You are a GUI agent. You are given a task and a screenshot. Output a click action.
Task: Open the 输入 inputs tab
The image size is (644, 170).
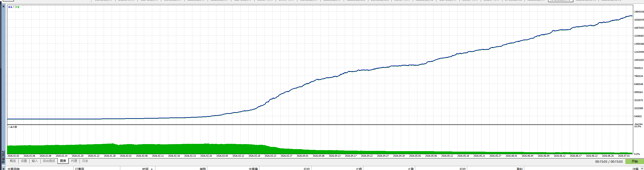click(35, 161)
